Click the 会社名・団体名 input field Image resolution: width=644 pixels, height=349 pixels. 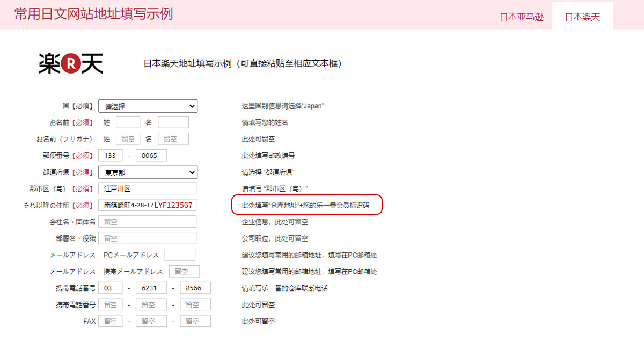pyautogui.click(x=148, y=222)
